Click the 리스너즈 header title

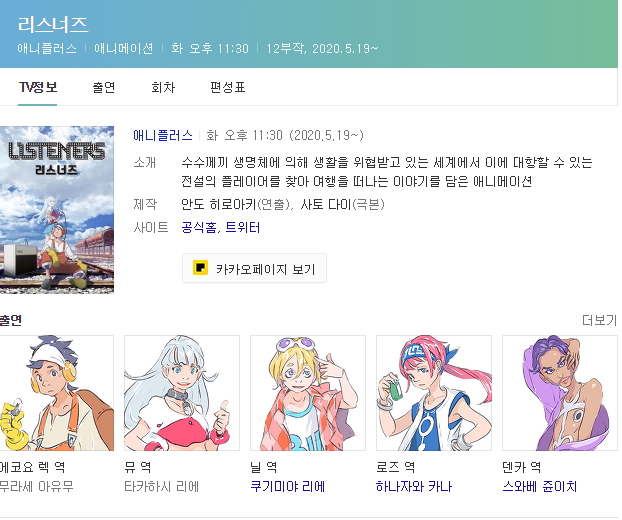click(53, 24)
